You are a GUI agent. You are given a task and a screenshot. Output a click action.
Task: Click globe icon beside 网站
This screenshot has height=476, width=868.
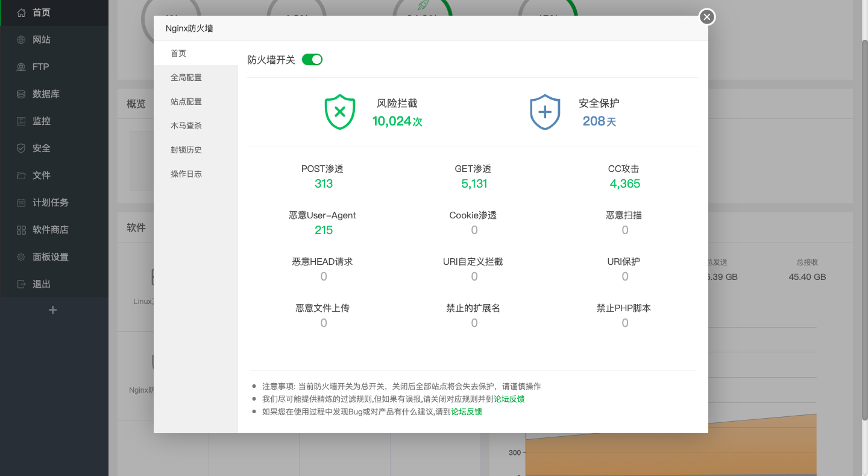[x=21, y=40]
